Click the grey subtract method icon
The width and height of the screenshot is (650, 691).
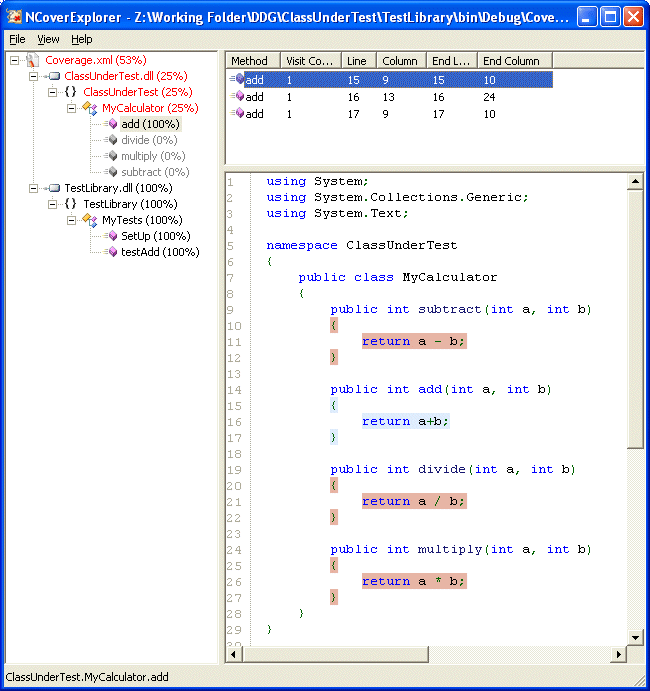pos(112,172)
